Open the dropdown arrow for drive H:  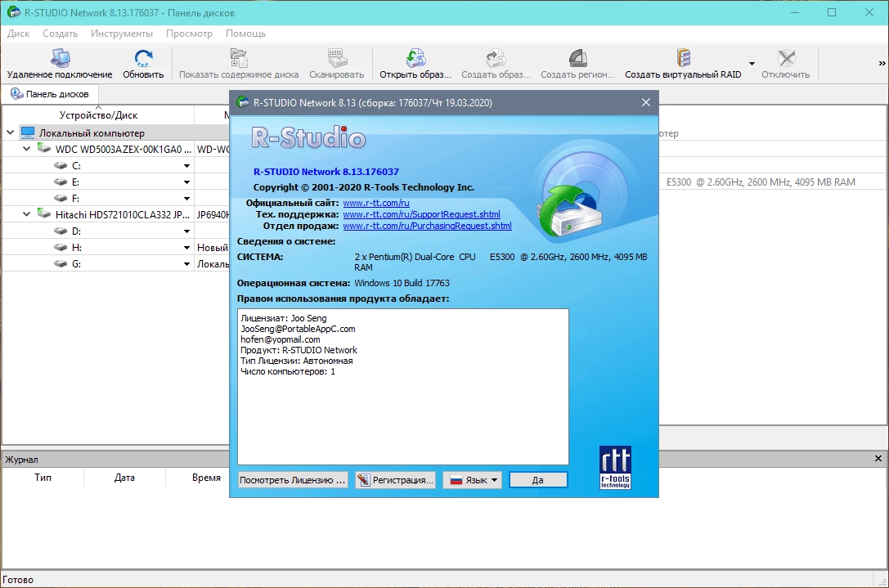[x=186, y=248]
